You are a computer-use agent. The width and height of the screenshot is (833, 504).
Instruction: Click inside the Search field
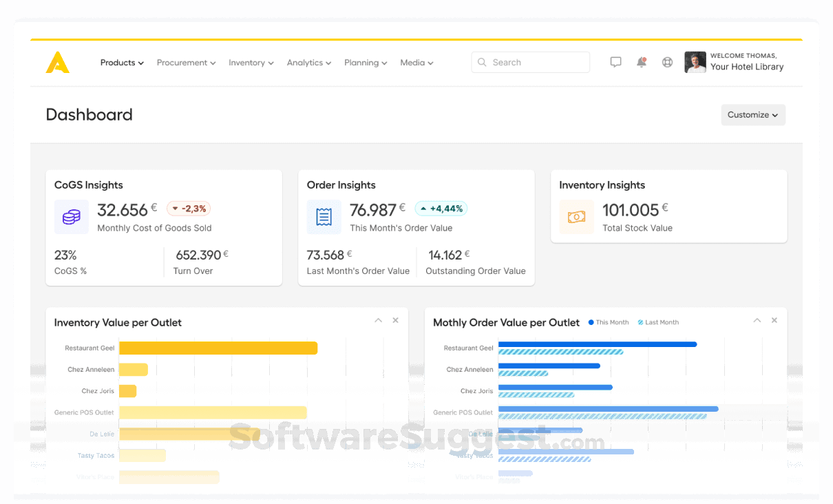[x=530, y=62]
